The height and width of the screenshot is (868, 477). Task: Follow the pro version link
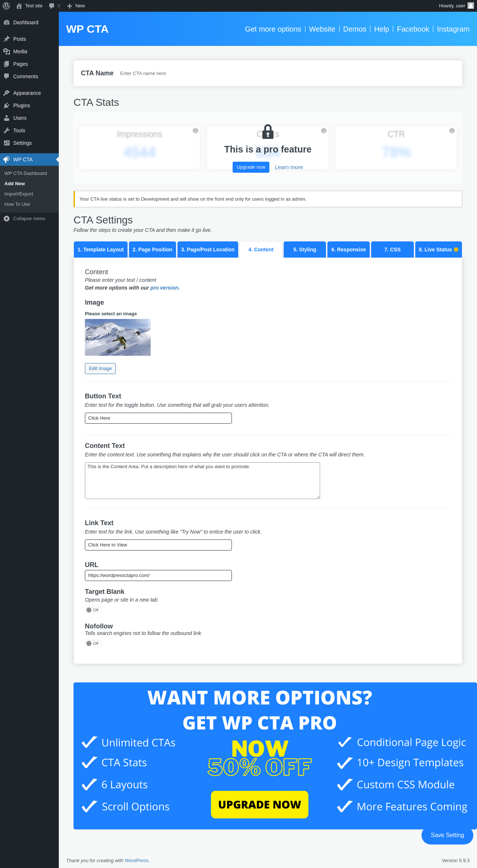click(x=164, y=288)
